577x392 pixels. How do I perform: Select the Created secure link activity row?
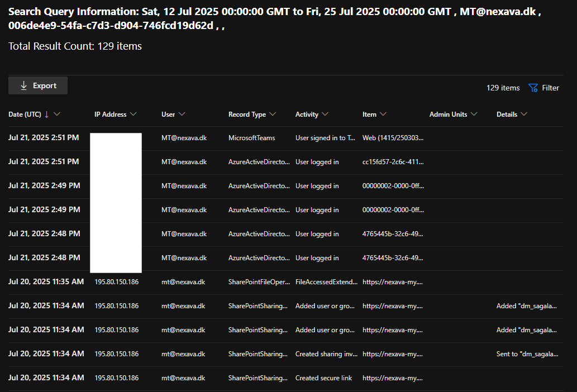[x=323, y=377]
